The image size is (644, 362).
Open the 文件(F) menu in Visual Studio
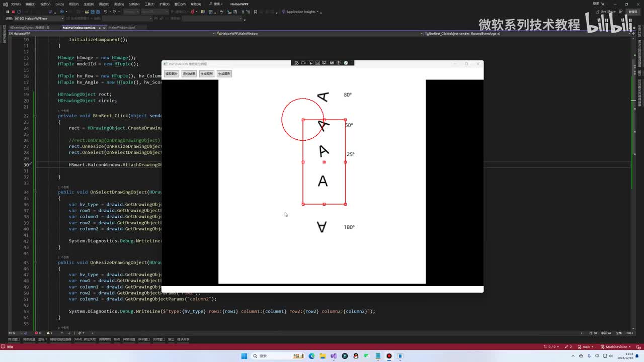[16, 4]
